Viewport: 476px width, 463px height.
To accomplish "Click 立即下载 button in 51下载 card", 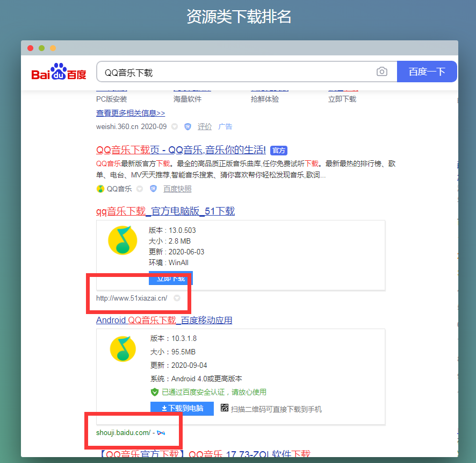I will (x=171, y=278).
